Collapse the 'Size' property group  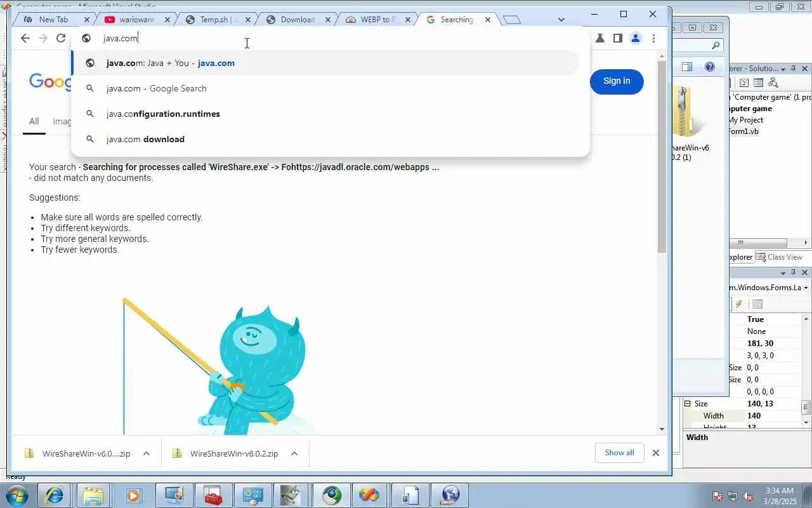(x=687, y=404)
